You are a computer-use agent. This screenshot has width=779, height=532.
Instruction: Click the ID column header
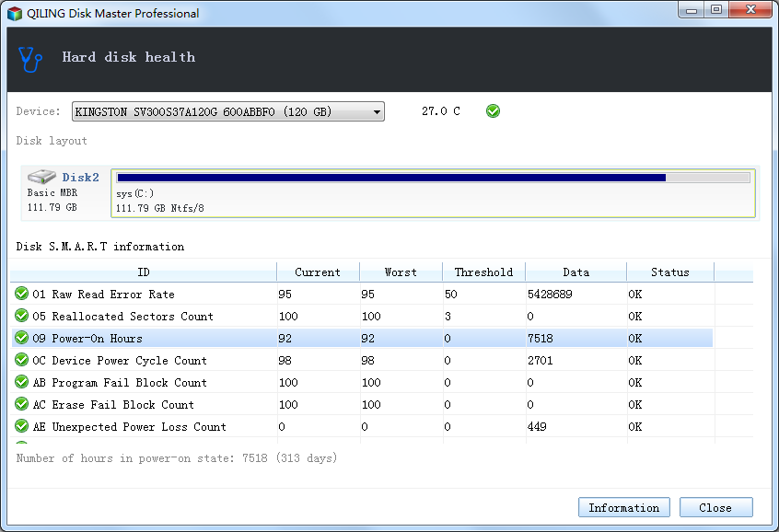click(143, 272)
